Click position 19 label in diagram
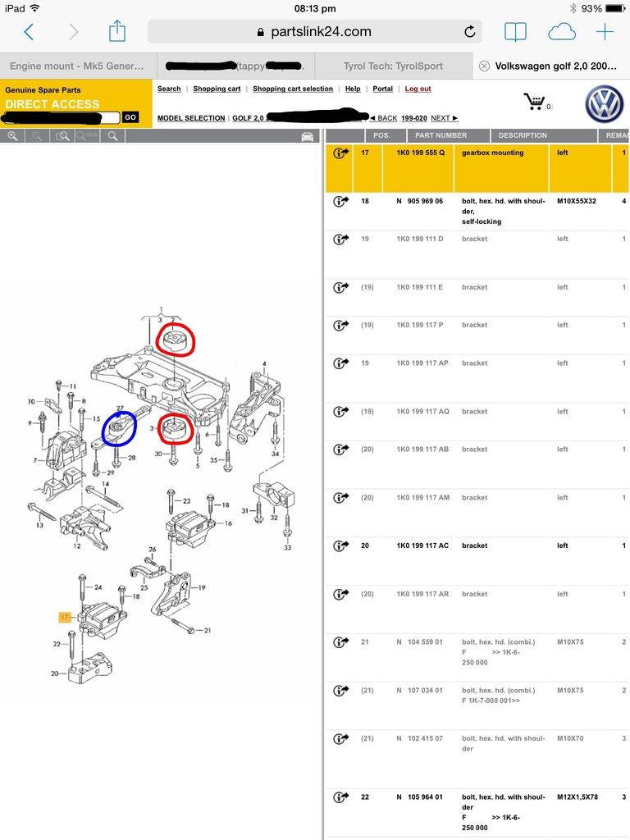Screen dimensions: 630x840 coord(202,587)
